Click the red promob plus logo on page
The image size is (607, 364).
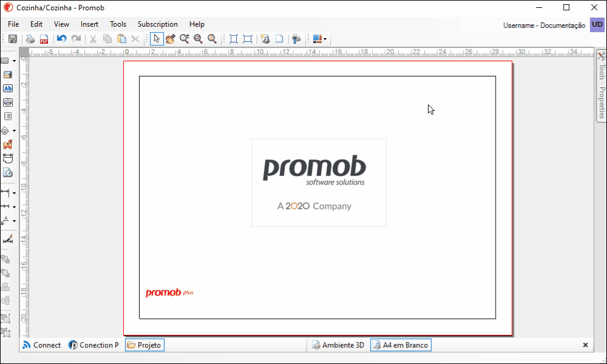click(169, 292)
